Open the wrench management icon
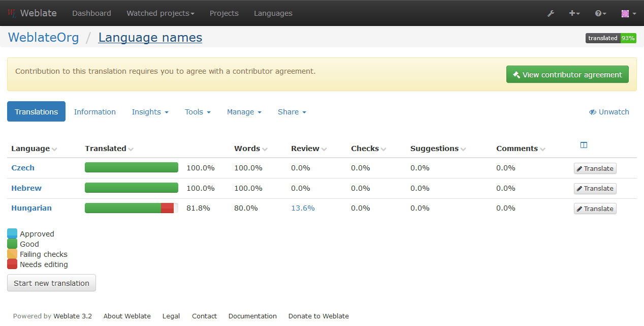Screen dimensions: 644x326 [551, 13]
